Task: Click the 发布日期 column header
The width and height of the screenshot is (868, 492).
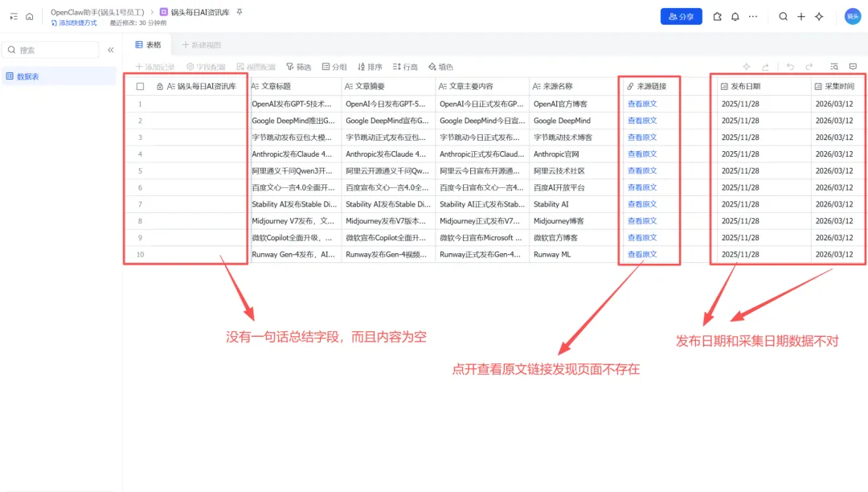Action: point(764,86)
